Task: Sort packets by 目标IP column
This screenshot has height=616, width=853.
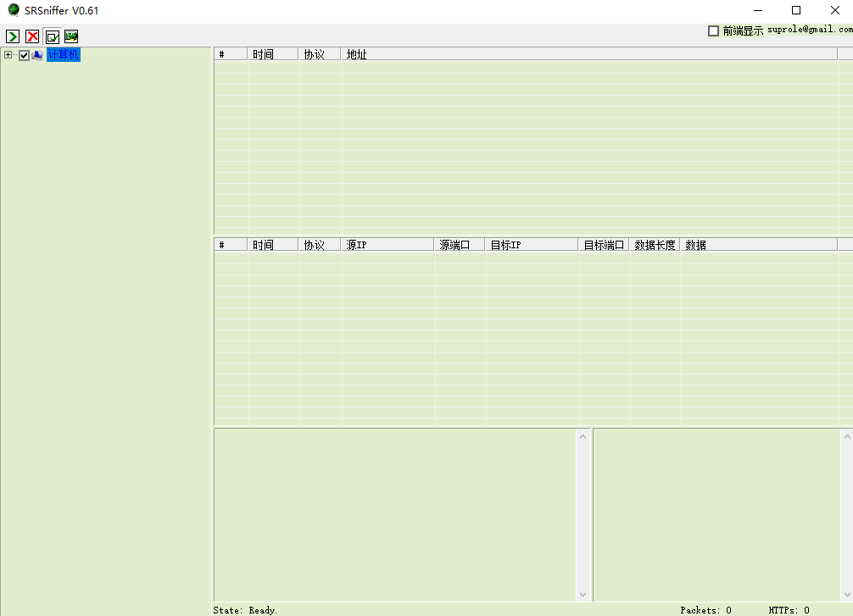Action: [x=531, y=245]
